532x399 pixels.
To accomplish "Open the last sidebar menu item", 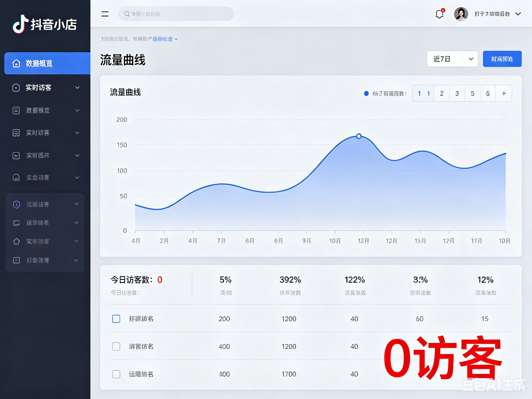I will [45, 260].
